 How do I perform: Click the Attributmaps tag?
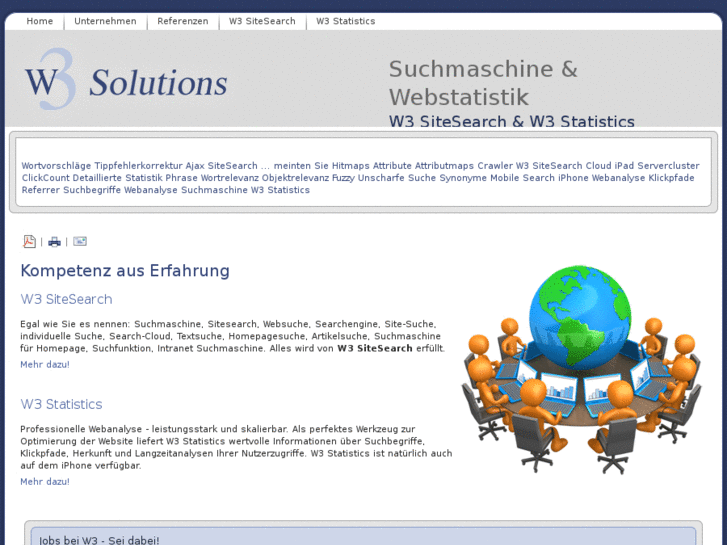pyautogui.click(x=444, y=166)
